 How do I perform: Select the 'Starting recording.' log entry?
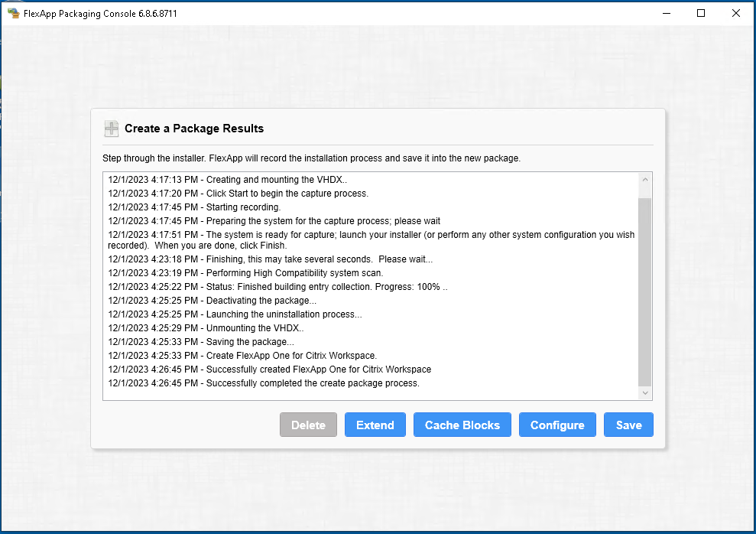click(194, 207)
